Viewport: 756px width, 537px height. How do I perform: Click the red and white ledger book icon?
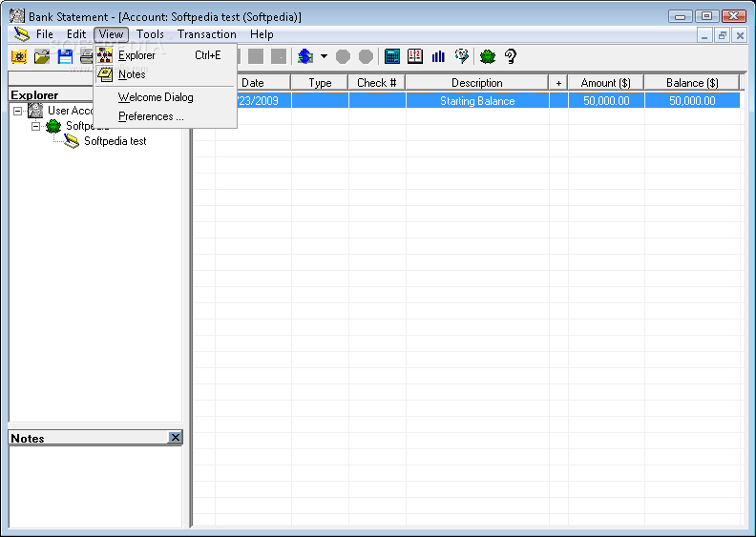coord(415,57)
